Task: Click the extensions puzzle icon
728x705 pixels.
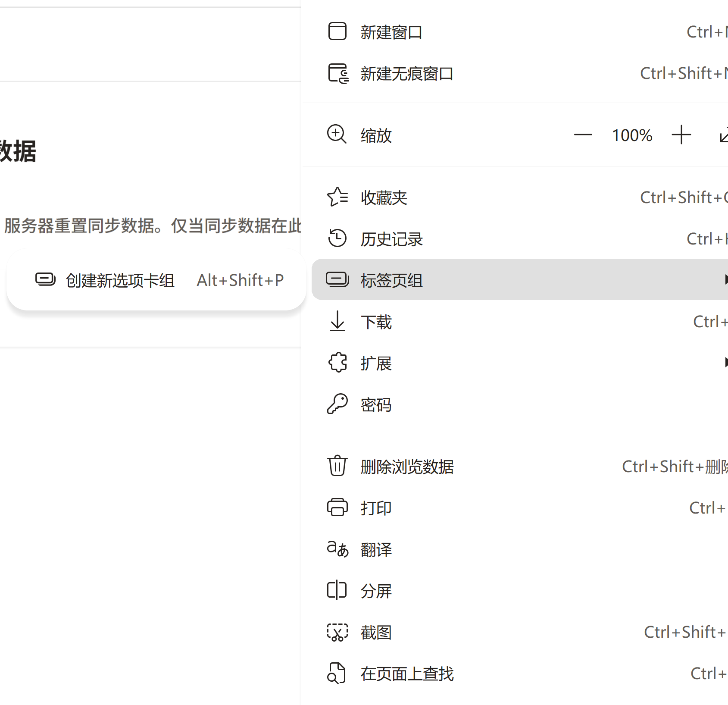Action: point(337,363)
